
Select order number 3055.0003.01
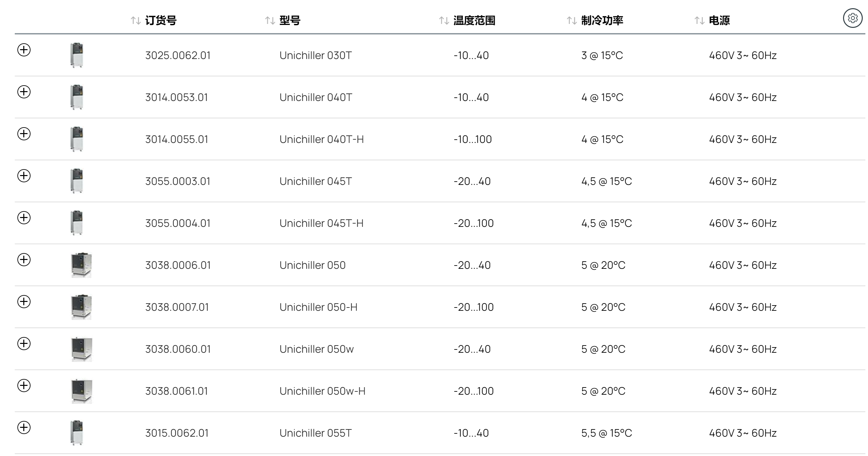[178, 181]
